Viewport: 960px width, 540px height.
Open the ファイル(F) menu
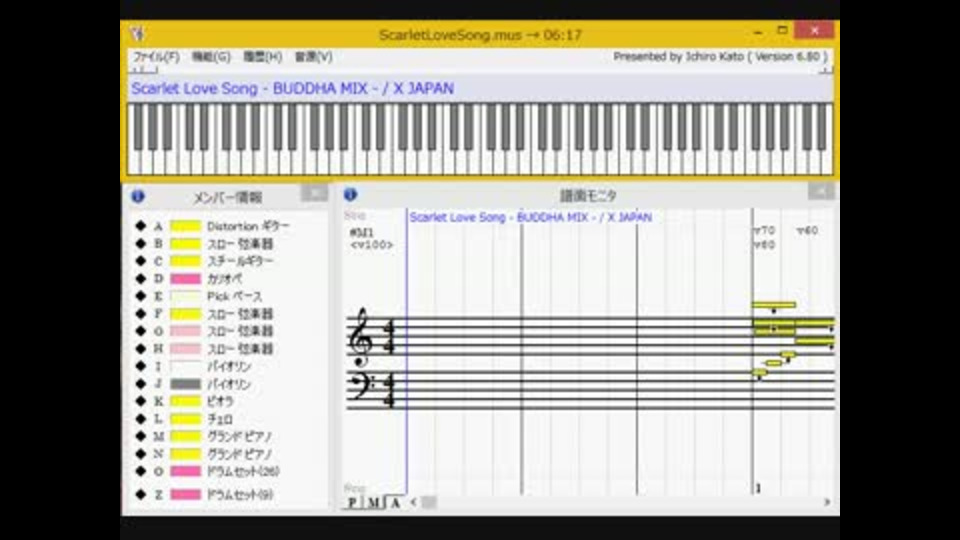(x=157, y=57)
